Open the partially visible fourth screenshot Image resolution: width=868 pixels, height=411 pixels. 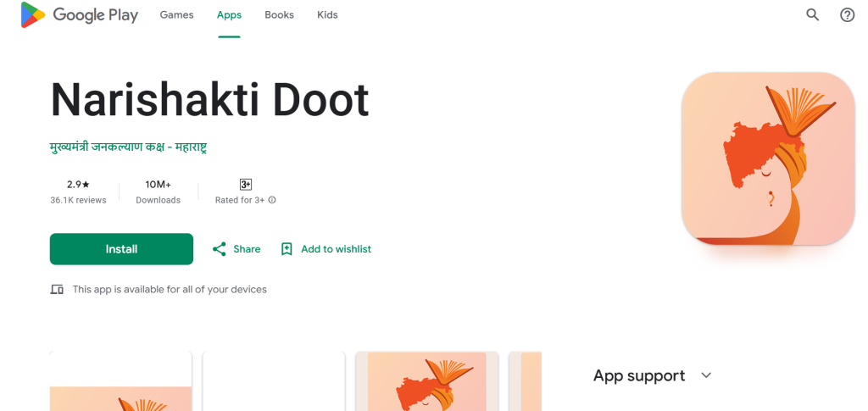(526, 381)
